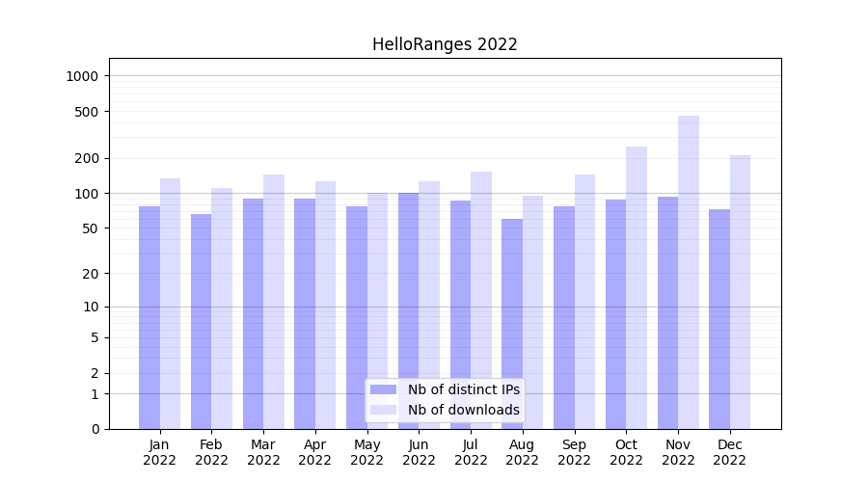Image resolution: width=868 pixels, height=482 pixels.
Task: Click the HelloRanges 2022 chart title
Action: [x=445, y=44]
